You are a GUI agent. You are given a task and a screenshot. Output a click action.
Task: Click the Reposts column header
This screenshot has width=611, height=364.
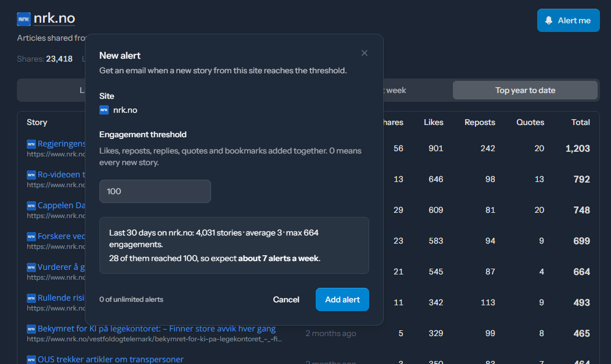tap(480, 122)
